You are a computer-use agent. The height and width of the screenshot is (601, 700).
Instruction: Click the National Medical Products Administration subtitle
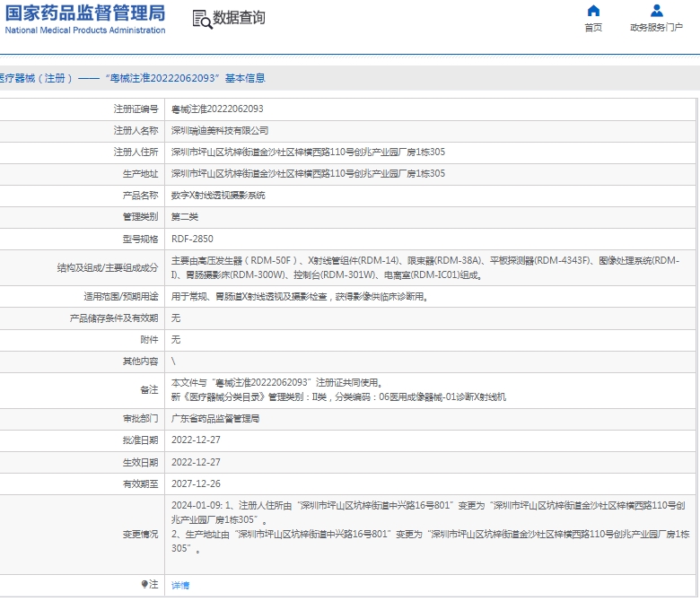(85, 30)
